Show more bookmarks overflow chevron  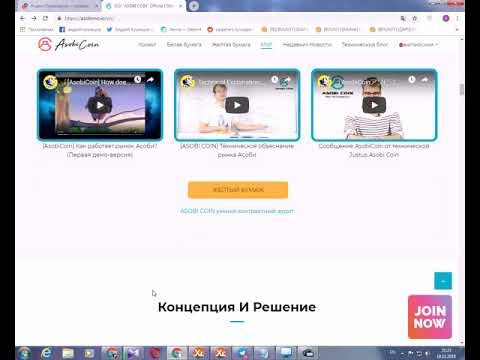457,29
